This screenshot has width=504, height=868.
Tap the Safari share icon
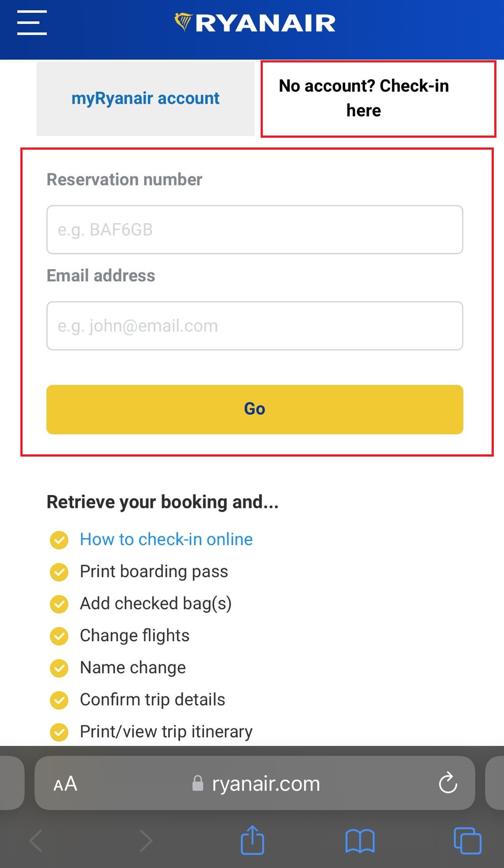tap(252, 840)
